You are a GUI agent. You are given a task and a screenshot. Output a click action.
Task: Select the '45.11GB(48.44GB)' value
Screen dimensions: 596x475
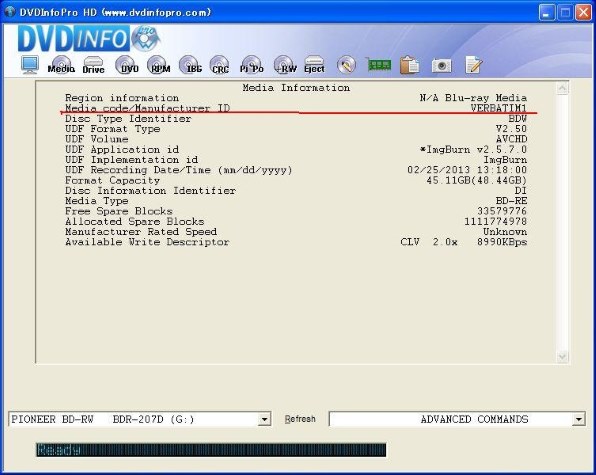[477, 180]
